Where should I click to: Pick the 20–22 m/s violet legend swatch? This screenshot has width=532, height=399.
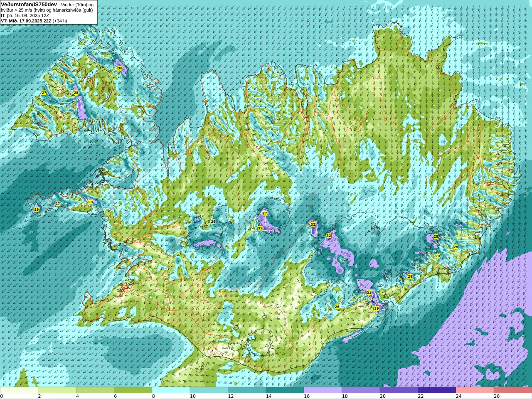point(399,390)
